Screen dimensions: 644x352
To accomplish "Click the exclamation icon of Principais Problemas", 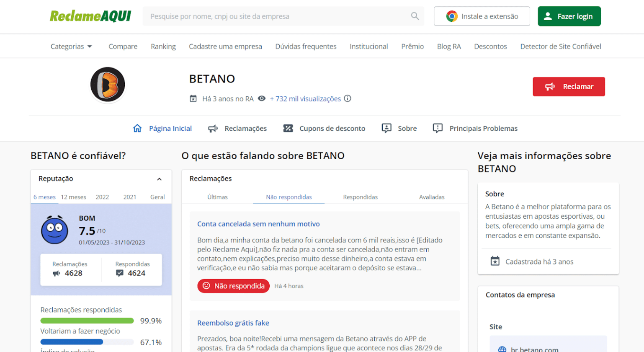I will click(438, 128).
